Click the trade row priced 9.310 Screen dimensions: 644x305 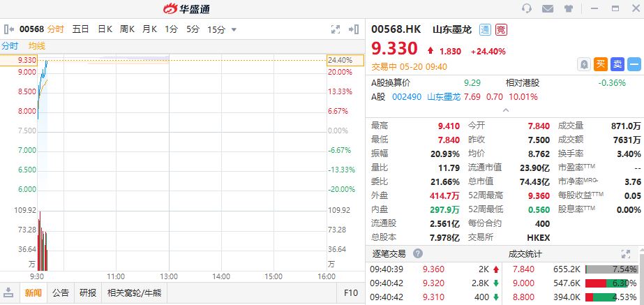tap(435, 297)
